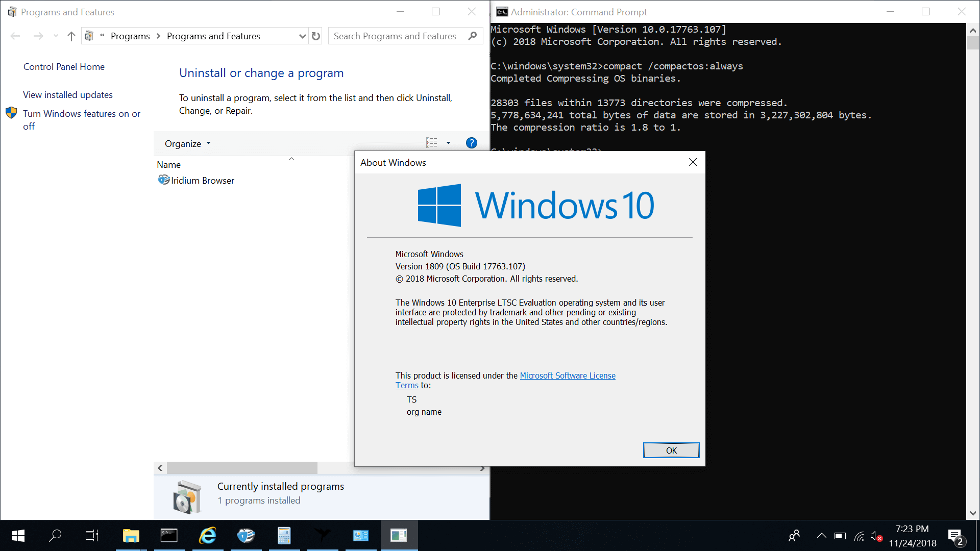Open recent locations dropdown arrow
Screen dimensions: 980x551
click(56, 36)
